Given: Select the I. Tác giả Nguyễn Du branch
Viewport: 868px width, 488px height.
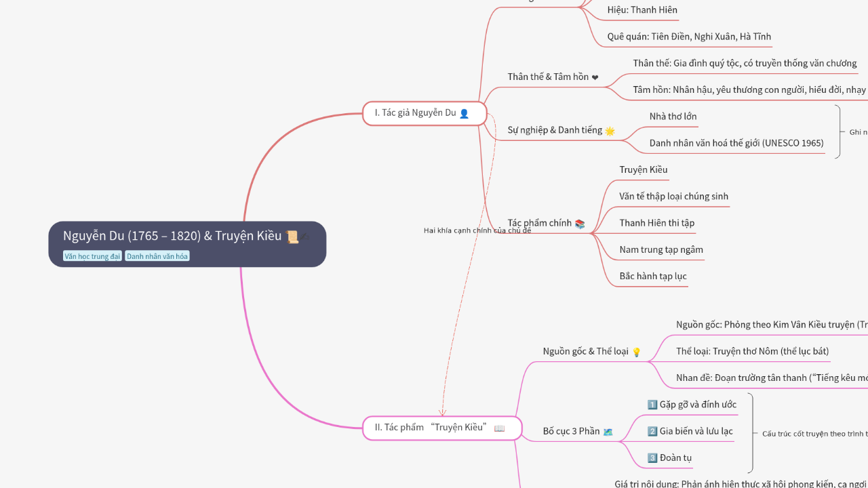Looking at the screenshot, I should tap(415, 113).
